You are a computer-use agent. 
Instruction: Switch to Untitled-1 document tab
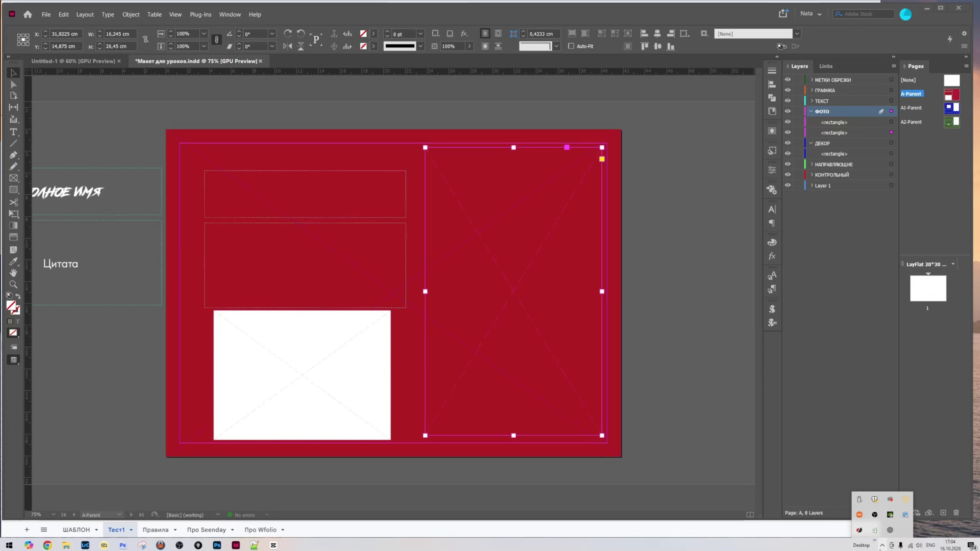[x=73, y=61]
